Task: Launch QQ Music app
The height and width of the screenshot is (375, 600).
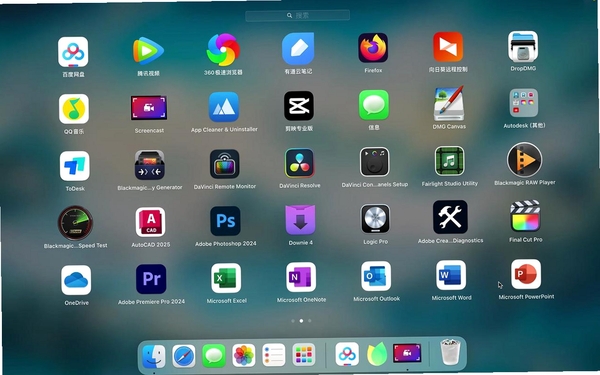Action: (74, 109)
